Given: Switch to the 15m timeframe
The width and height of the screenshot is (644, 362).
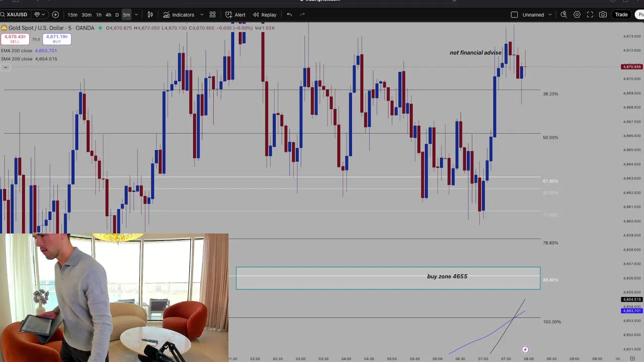Looking at the screenshot, I should point(72,15).
